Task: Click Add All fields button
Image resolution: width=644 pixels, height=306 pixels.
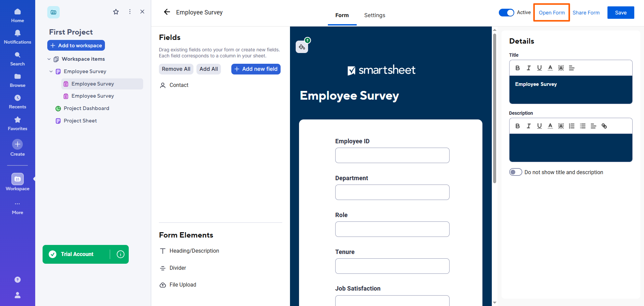Action: pyautogui.click(x=209, y=69)
